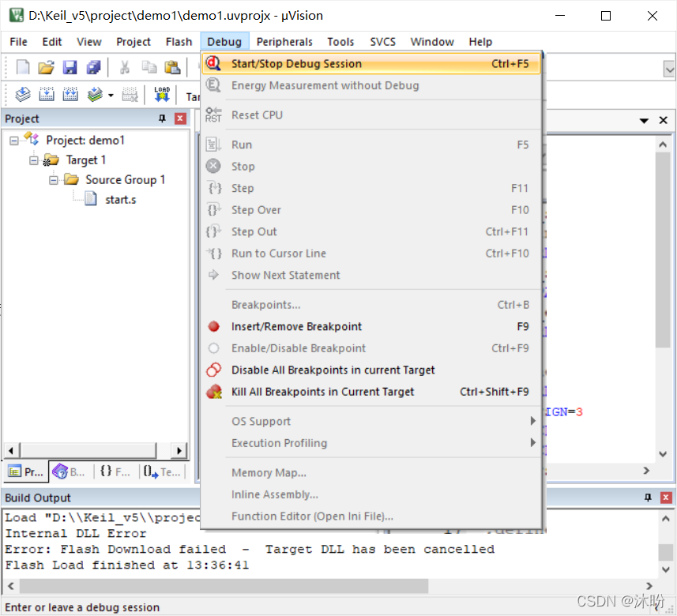Click the Save All toolbar icon
Image resolution: width=677 pixels, height=616 pixels.
tap(93, 67)
